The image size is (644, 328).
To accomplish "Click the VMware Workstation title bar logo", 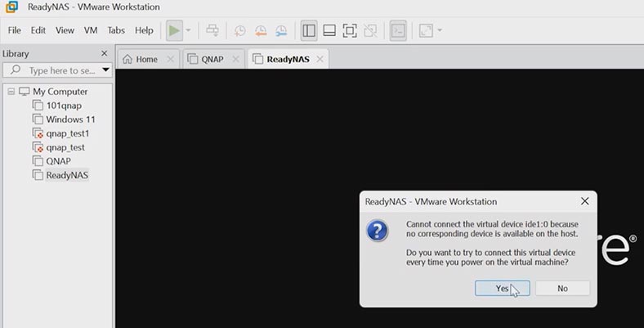I will coord(12,7).
